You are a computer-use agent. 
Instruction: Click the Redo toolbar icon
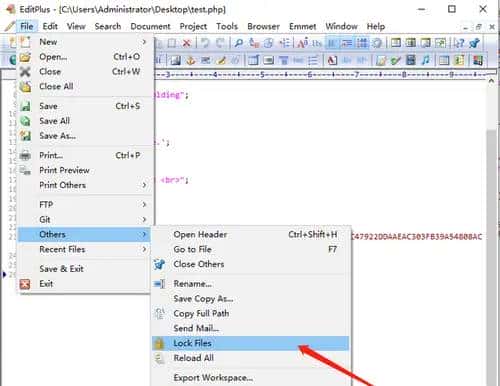point(220,43)
